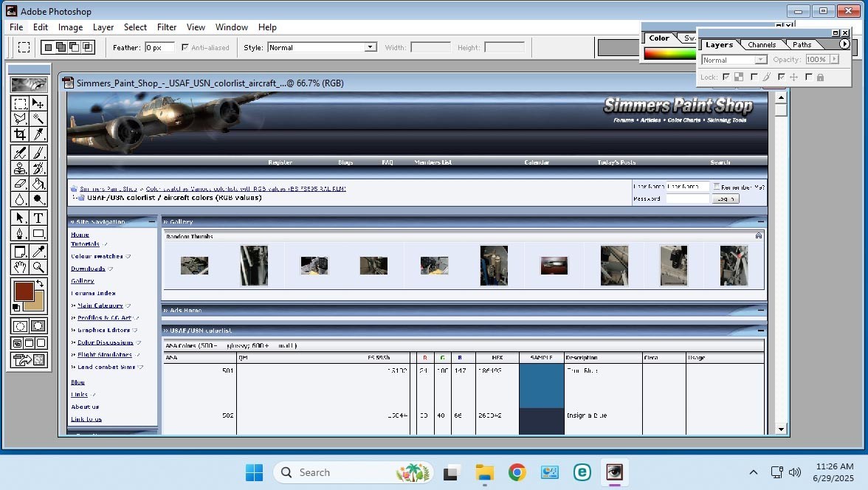The height and width of the screenshot is (490, 868).
Task: Select the Rectangular Marquee tool in the toolbox
Action: (20, 103)
